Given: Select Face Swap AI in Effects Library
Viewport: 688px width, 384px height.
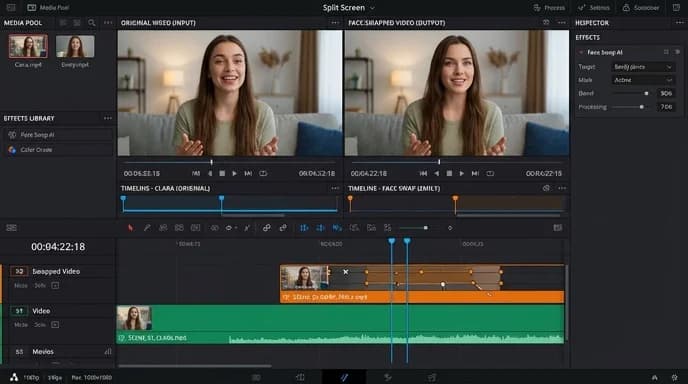Looking at the screenshot, I should pyautogui.click(x=58, y=135).
